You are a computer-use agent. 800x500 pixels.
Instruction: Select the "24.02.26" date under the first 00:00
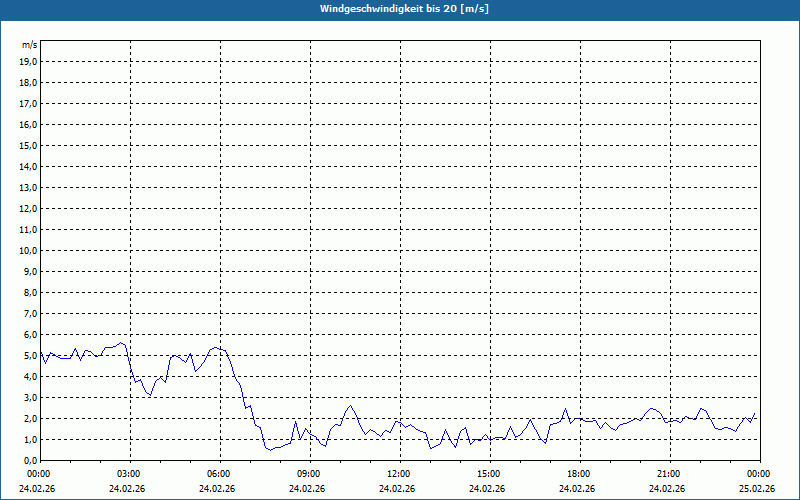tap(37, 489)
